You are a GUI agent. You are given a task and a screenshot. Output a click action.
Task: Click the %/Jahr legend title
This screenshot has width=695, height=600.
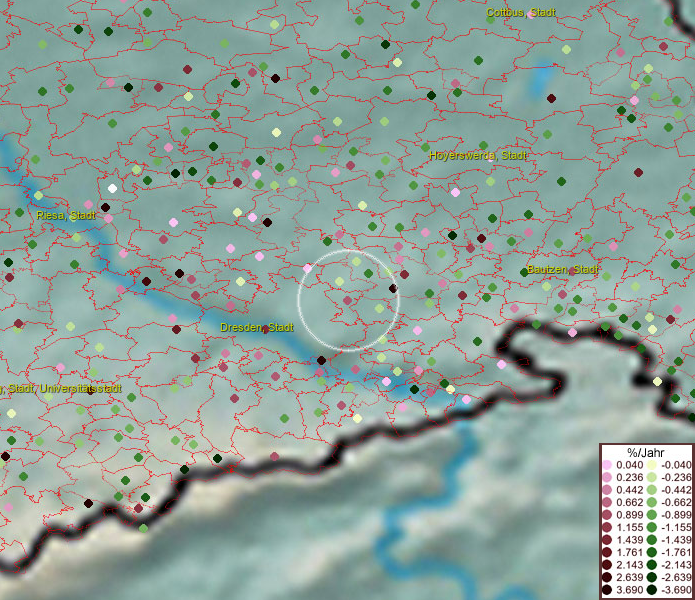[x=646, y=452]
